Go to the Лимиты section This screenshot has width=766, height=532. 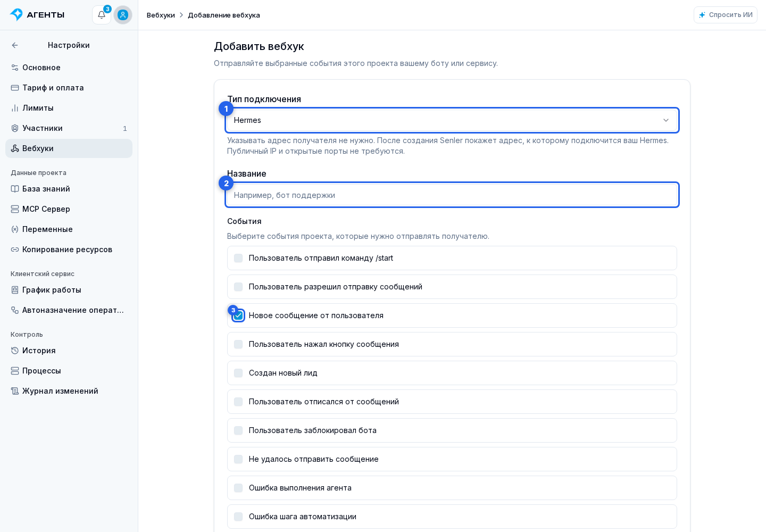pyautogui.click(x=69, y=108)
